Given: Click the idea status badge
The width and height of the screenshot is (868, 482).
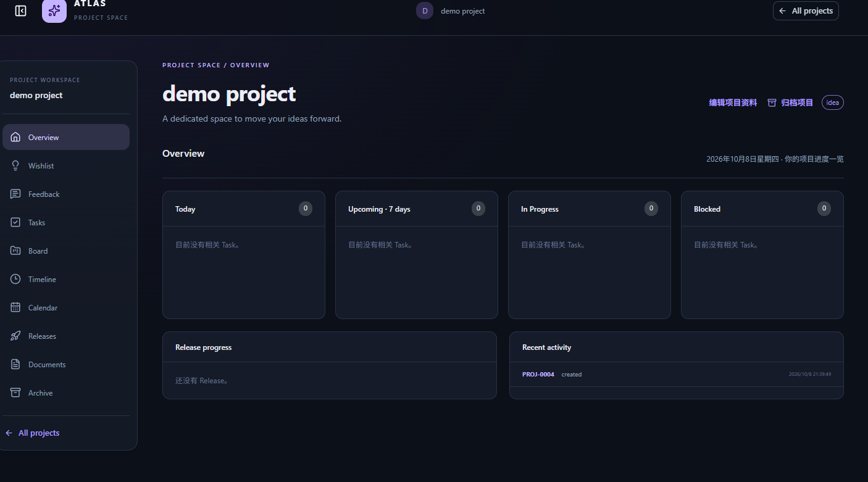Looking at the screenshot, I should 833,102.
